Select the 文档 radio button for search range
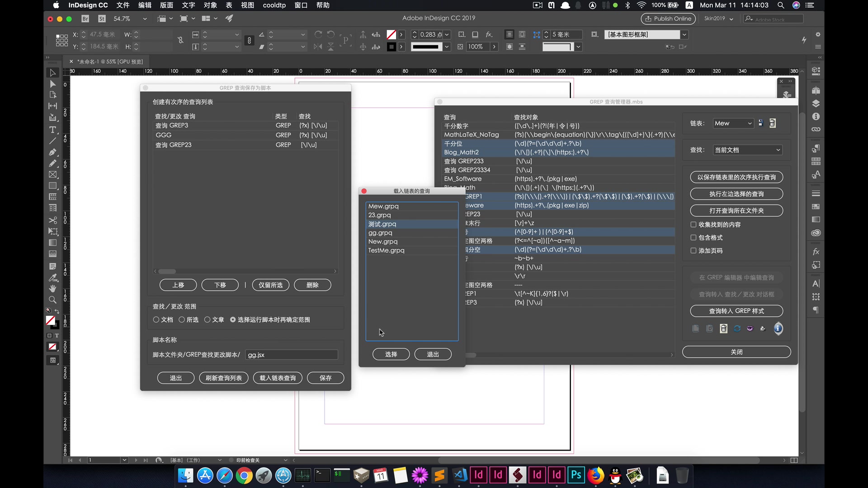This screenshot has width=868, height=488. 156,319
